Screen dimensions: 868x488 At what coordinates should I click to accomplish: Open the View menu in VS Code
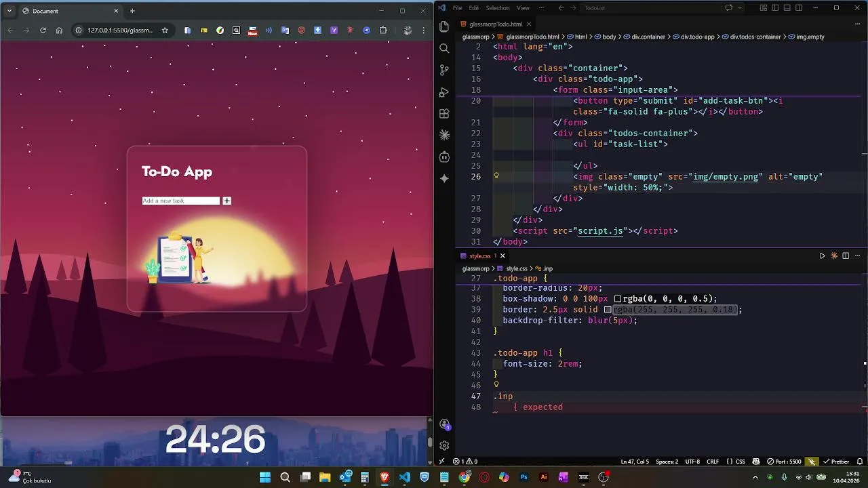click(523, 8)
